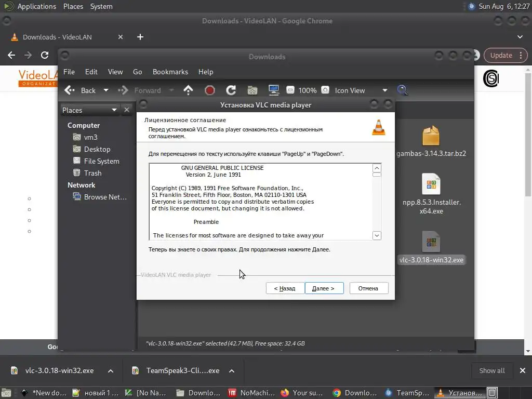
Task: Click the Sun Aug 6, 12:27 clock
Action: (x=504, y=6)
